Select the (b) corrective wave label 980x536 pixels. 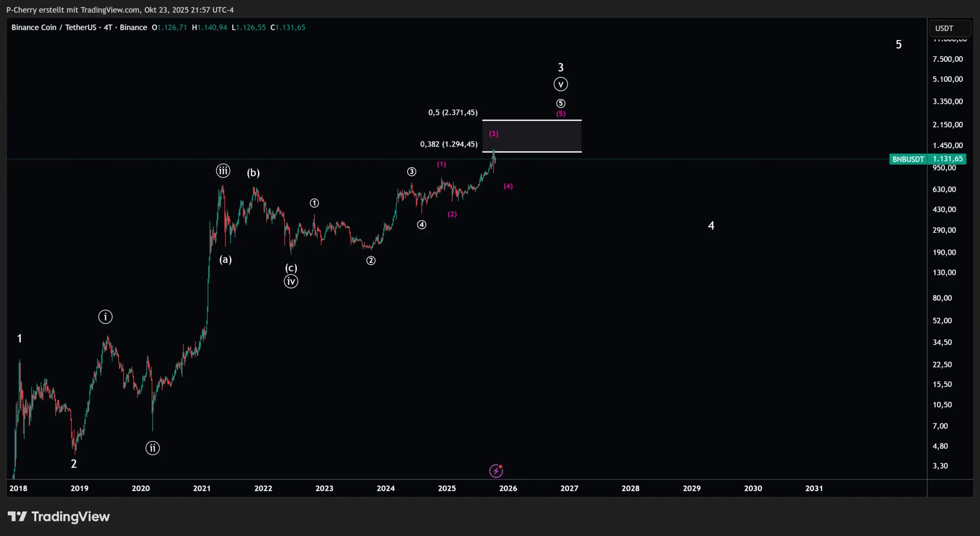[253, 172]
